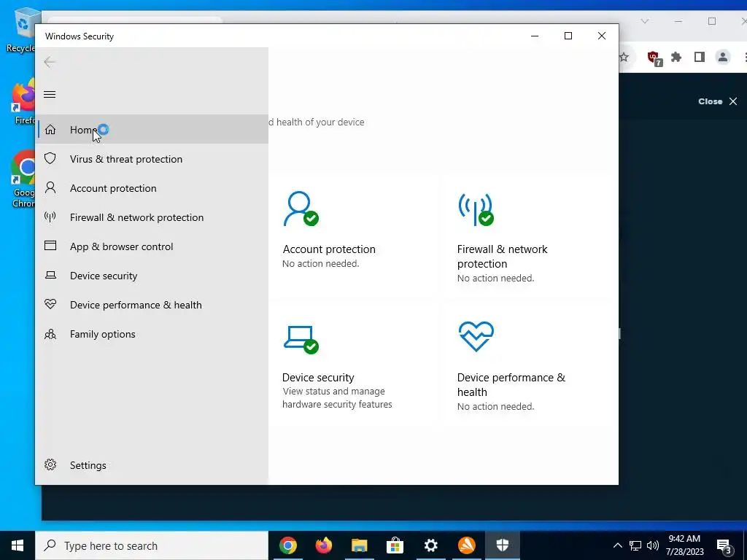Image resolution: width=747 pixels, height=560 pixels.
Task: Click the uBlock extension icon in Chrome
Action: pyautogui.click(x=654, y=58)
